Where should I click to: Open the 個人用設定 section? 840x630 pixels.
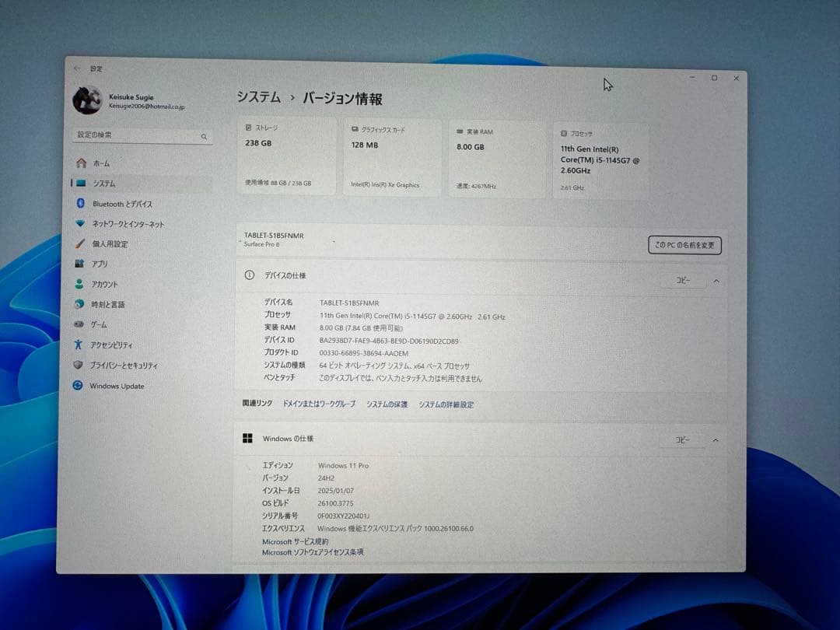point(114,243)
